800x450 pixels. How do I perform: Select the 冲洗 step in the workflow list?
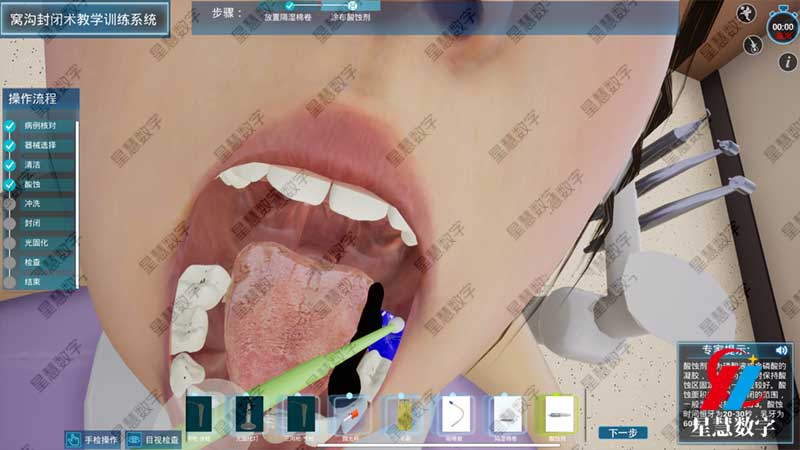tap(32, 204)
